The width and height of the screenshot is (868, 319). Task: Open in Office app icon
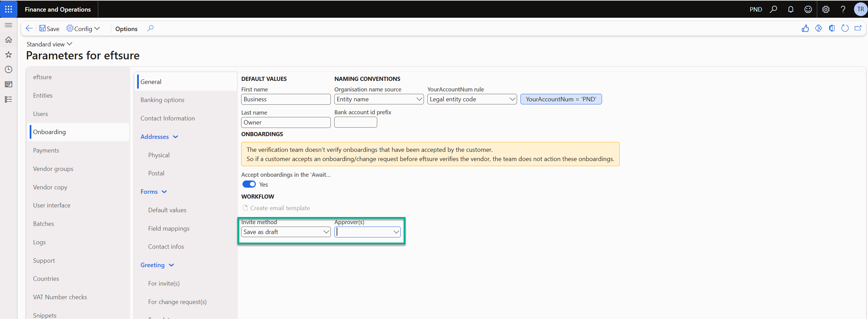click(x=832, y=28)
